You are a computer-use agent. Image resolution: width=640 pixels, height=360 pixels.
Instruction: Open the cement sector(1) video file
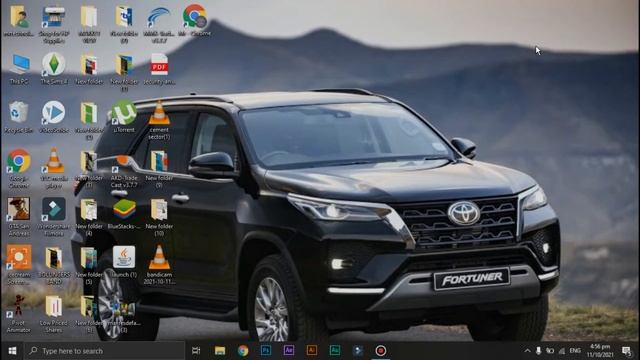[x=159, y=120]
